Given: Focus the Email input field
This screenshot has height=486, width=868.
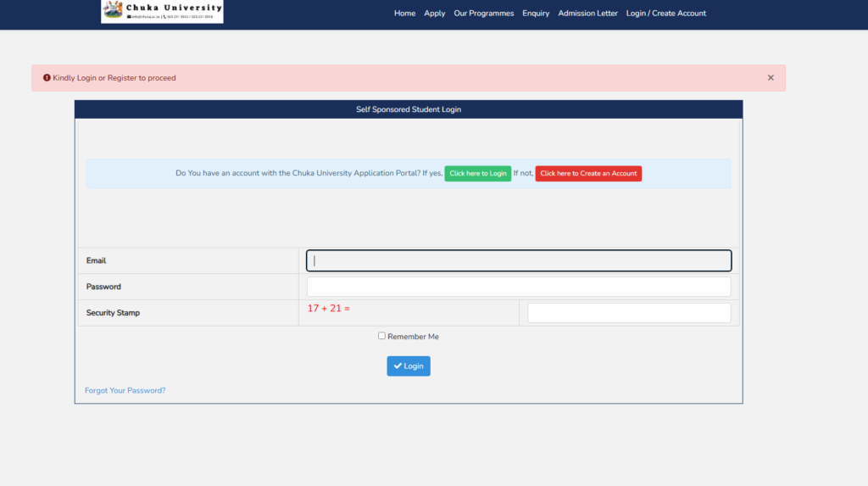Looking at the screenshot, I should tap(518, 260).
